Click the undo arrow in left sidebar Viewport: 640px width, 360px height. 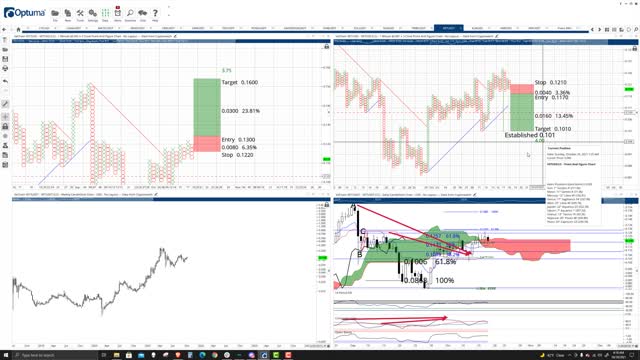click(x=5, y=81)
